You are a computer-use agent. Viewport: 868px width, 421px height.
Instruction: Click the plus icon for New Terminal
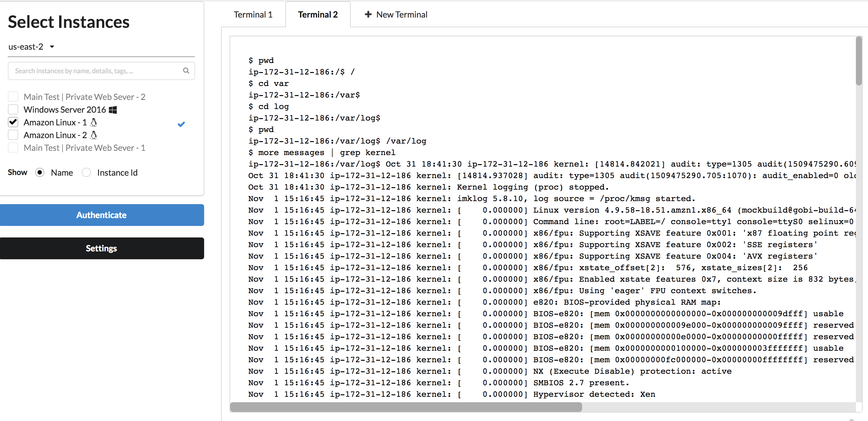click(x=368, y=15)
